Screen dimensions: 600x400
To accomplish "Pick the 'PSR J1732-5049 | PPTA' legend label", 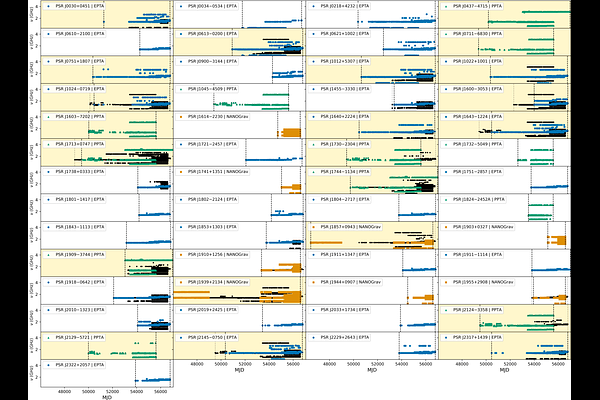I will point(477,144).
